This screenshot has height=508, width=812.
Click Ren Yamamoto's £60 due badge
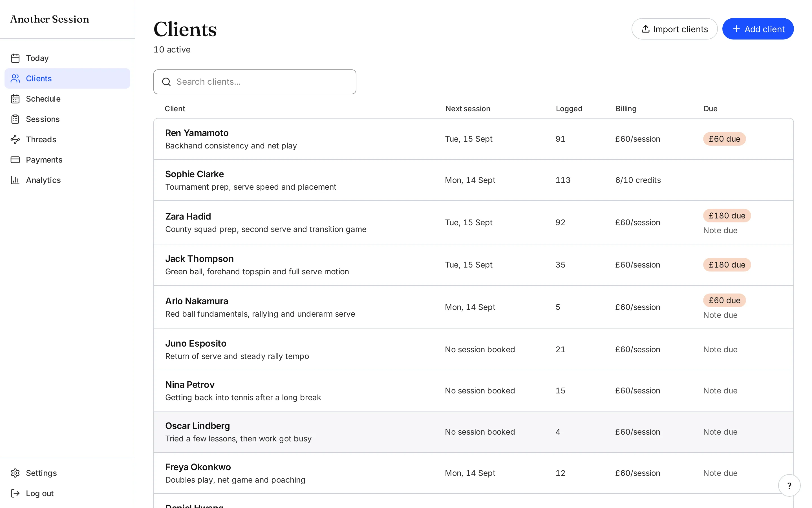coord(724,139)
